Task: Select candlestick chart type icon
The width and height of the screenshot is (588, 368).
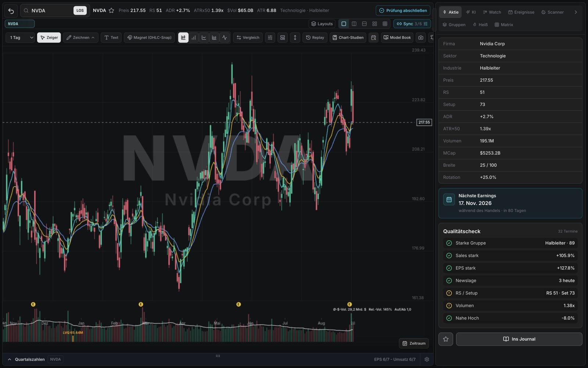Action: click(x=183, y=38)
